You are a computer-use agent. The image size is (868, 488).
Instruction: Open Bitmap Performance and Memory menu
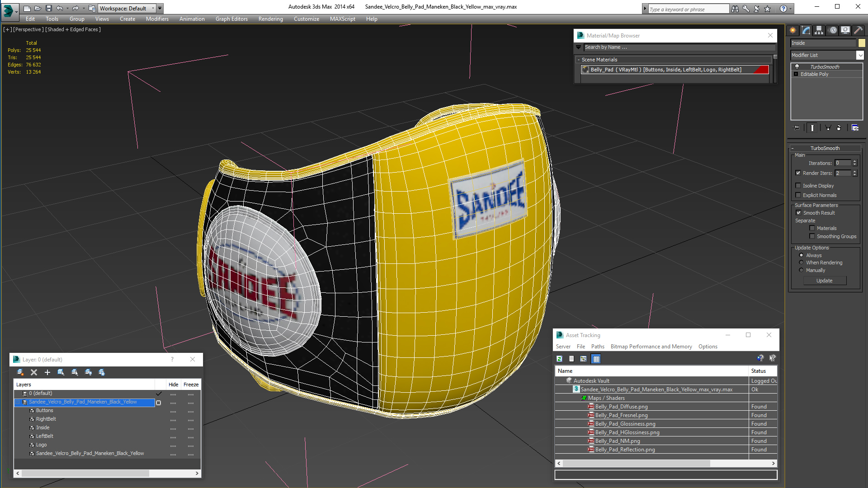[651, 347]
